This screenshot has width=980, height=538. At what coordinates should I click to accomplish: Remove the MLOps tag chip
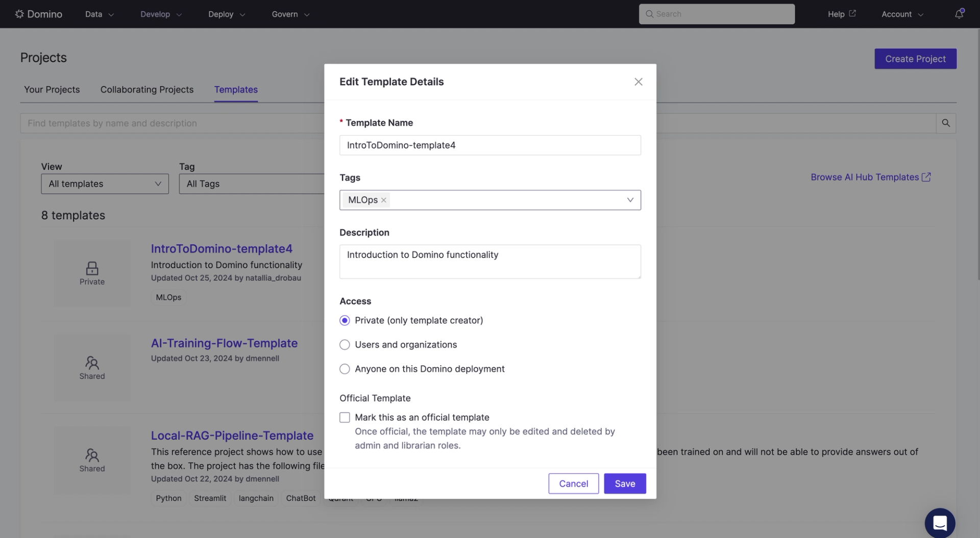click(x=384, y=200)
